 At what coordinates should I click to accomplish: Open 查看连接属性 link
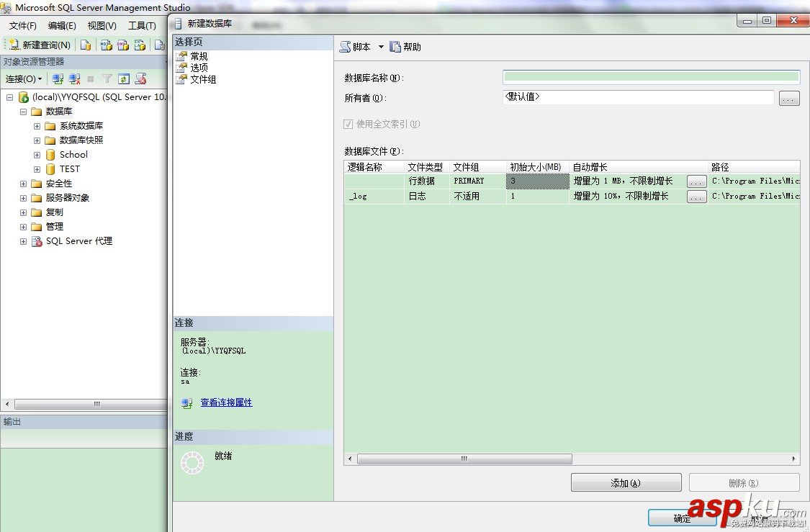(226, 402)
